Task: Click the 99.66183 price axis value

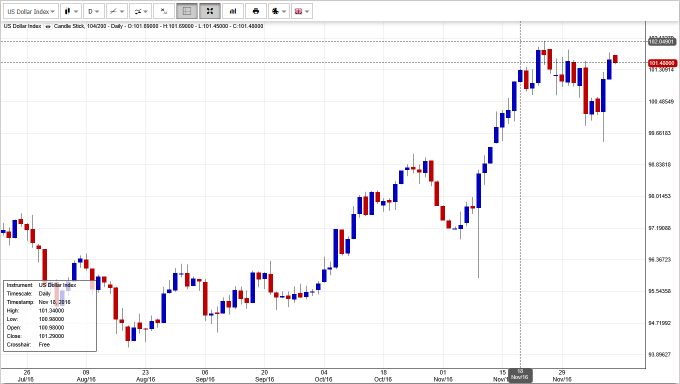Action: point(661,133)
